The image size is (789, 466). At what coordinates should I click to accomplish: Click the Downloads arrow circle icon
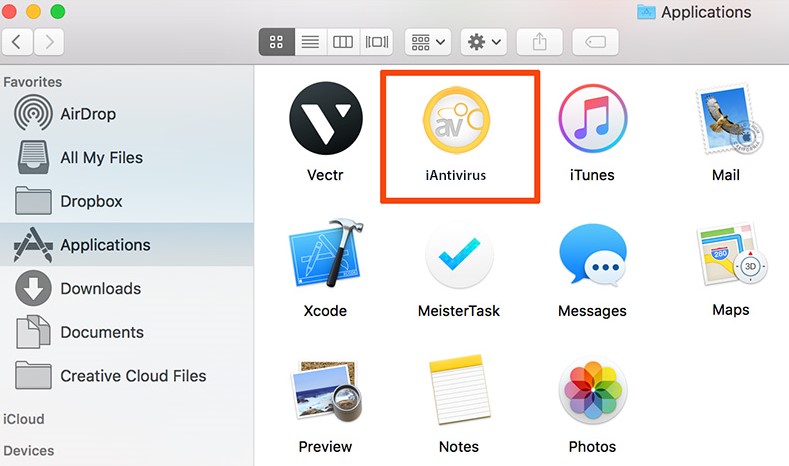tap(33, 288)
